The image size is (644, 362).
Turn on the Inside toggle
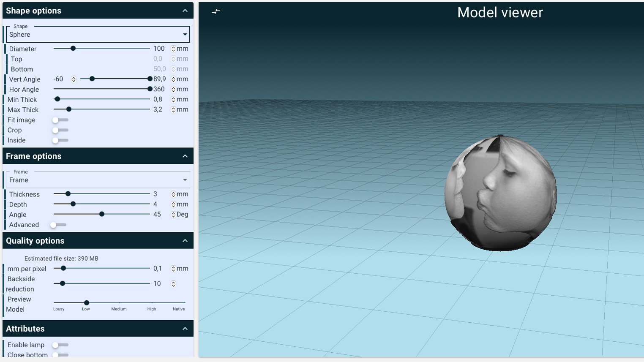(x=60, y=140)
